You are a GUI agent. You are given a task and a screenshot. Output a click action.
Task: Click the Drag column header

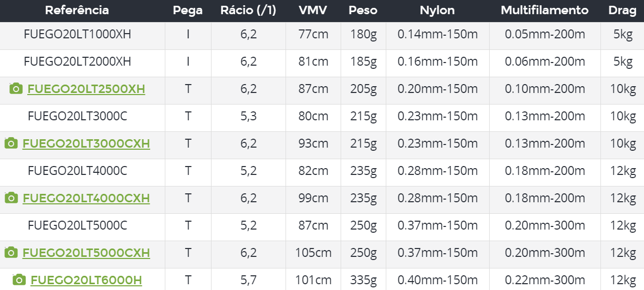point(622,11)
